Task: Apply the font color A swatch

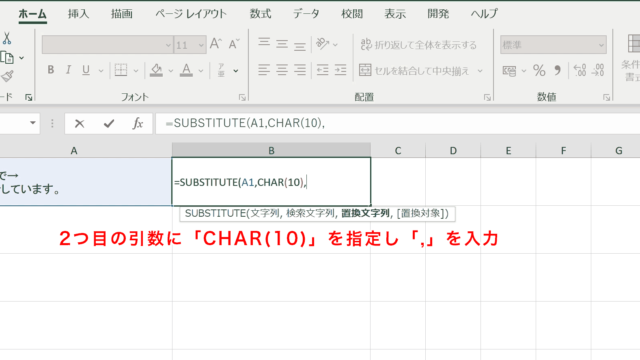Action: pos(187,70)
